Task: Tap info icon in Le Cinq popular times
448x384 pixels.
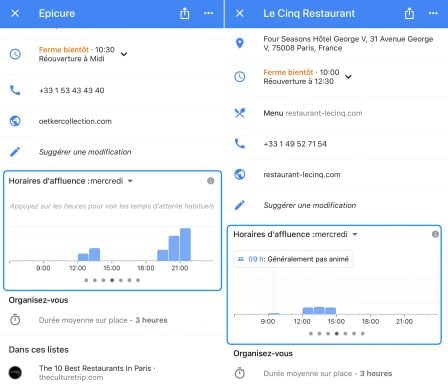Action: 435,234
